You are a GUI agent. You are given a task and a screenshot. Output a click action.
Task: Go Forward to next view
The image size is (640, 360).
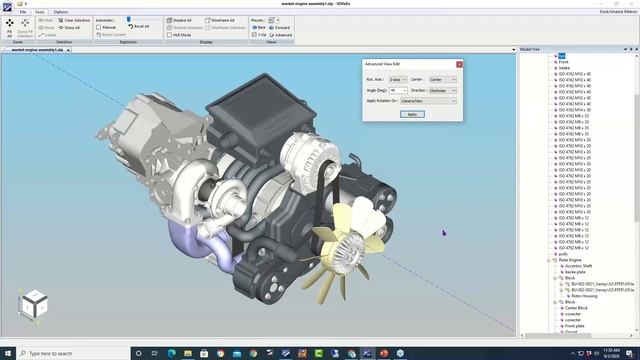coord(280,27)
